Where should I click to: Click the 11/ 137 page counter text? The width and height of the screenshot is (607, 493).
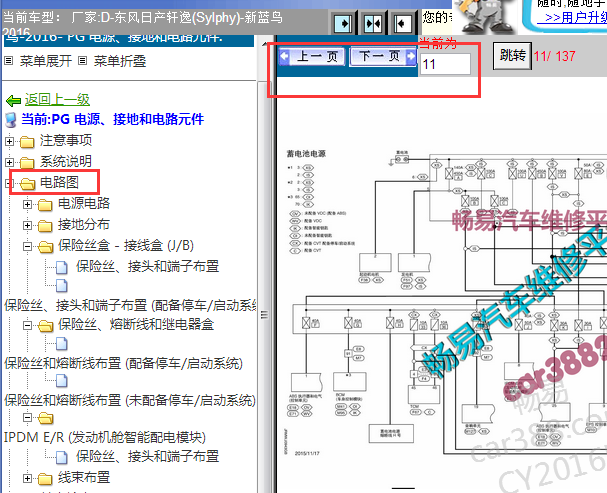pos(555,56)
